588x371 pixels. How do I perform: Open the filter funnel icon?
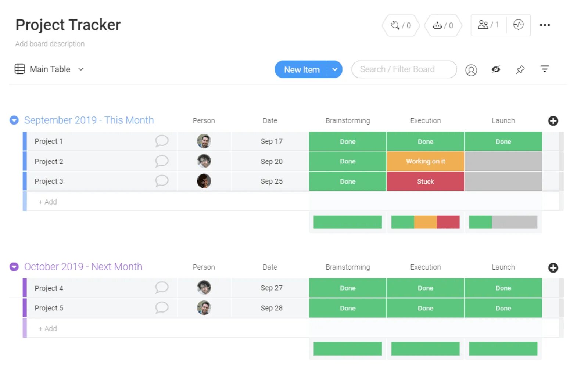(x=545, y=69)
